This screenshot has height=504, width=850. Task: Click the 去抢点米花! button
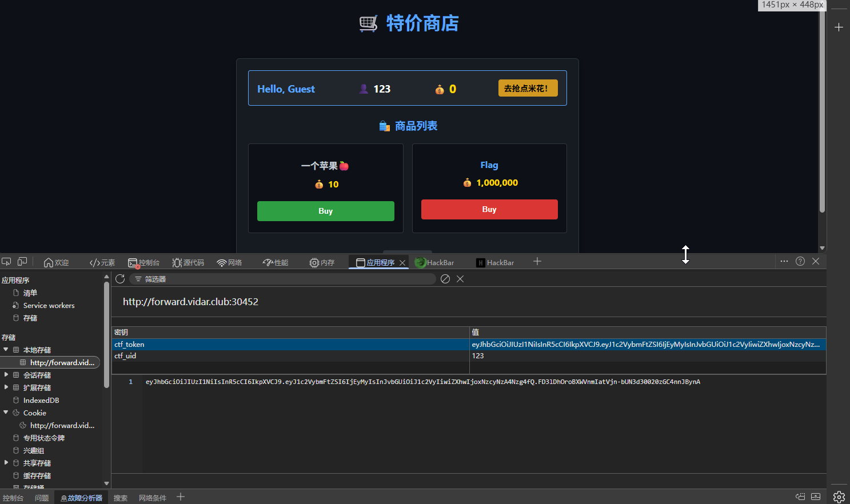coord(528,89)
